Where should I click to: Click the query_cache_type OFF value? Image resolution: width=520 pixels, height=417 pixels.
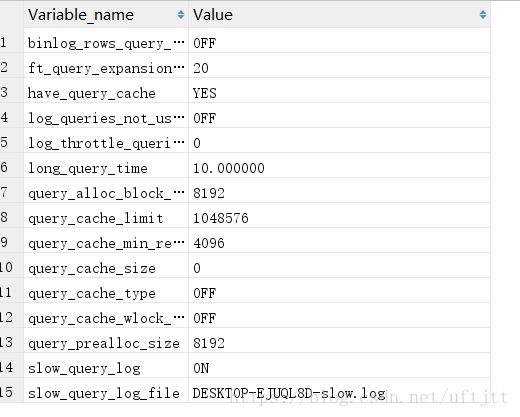point(339,293)
